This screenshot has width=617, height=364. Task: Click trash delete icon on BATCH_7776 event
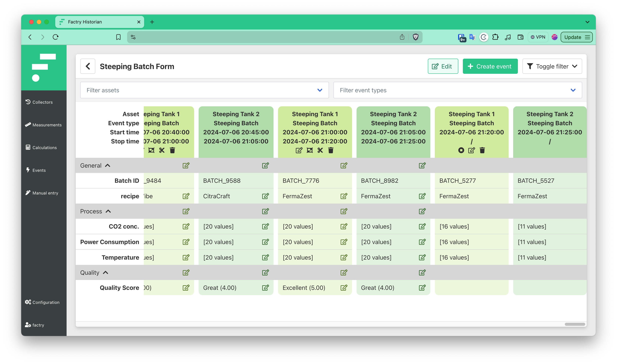click(x=331, y=150)
